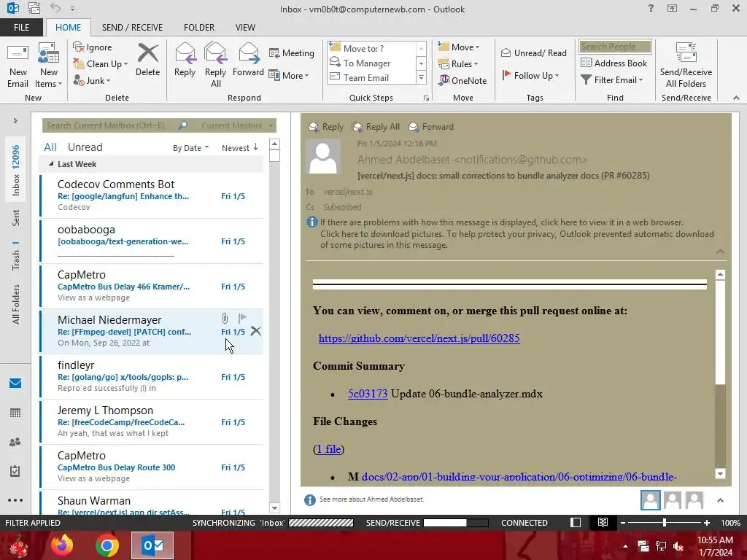Show All messages filter
The width and height of the screenshot is (747, 560).
click(x=50, y=147)
